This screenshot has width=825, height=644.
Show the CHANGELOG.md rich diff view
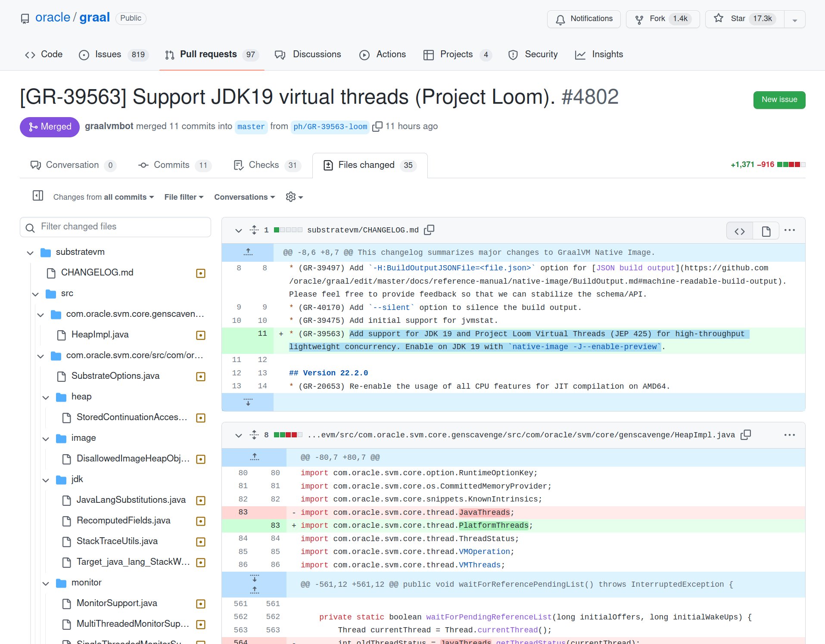pyautogui.click(x=766, y=231)
